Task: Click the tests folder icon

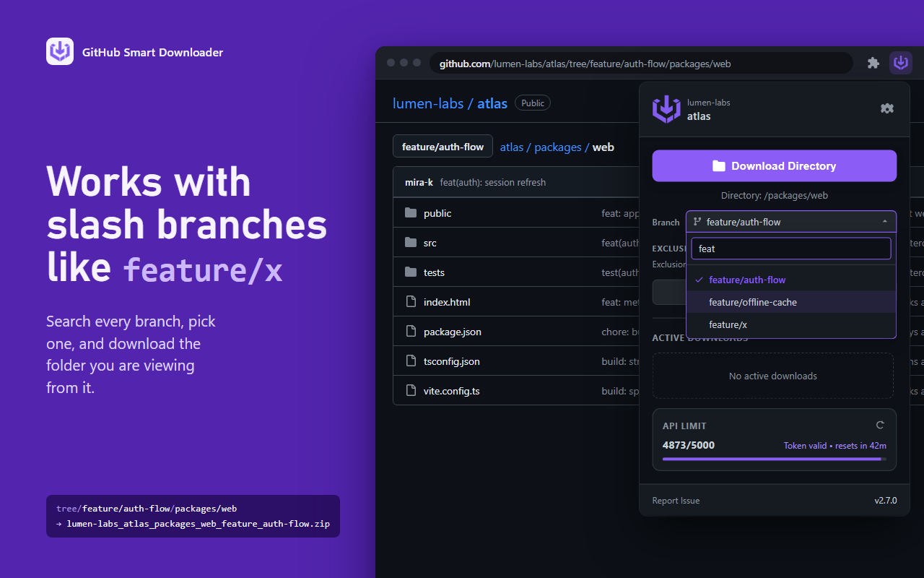Action: pyautogui.click(x=411, y=272)
